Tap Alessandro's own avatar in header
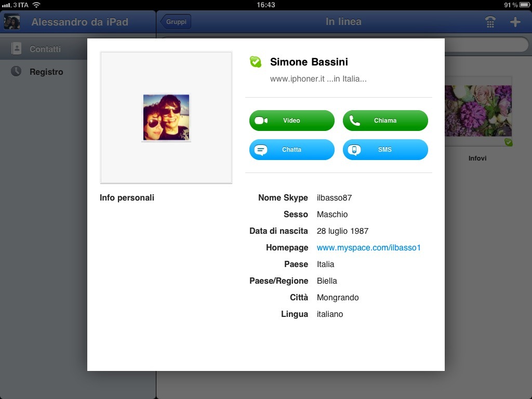The image size is (532, 399). click(x=12, y=22)
